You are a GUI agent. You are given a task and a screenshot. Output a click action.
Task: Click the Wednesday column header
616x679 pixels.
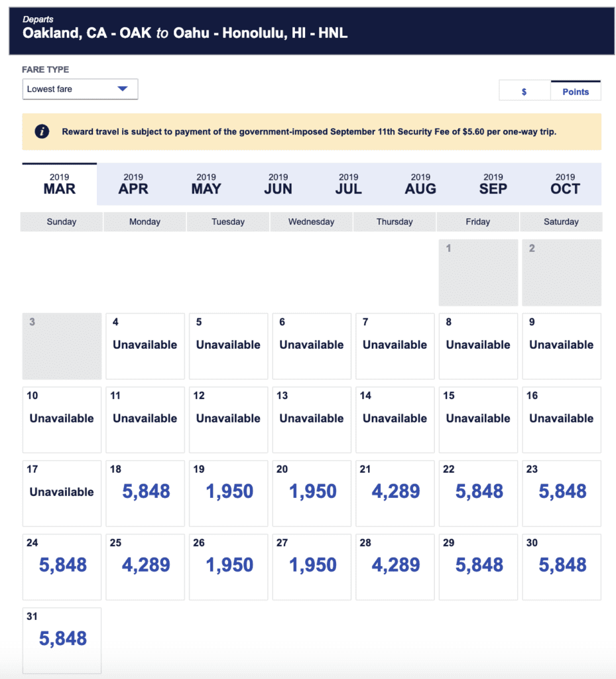click(311, 221)
